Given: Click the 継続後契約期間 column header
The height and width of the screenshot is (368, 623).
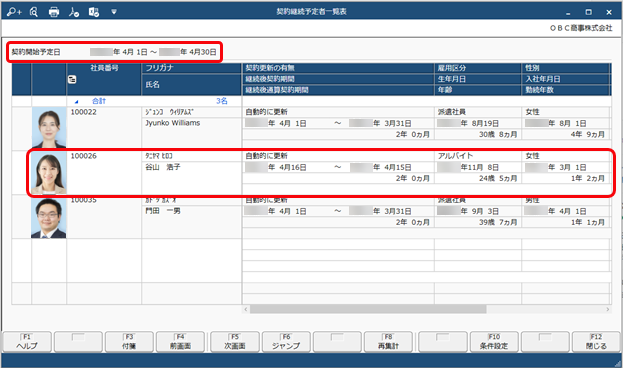Looking at the screenshot, I should pos(338,79).
